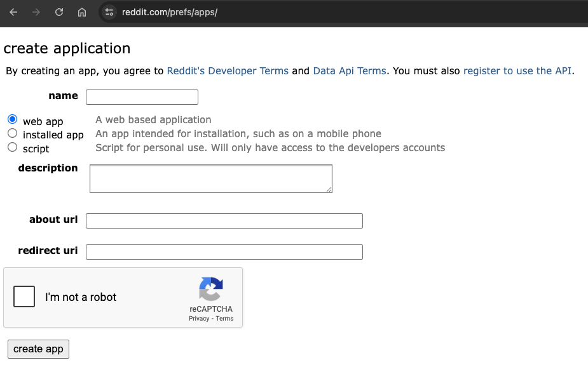Click the redirect uri input box
588x379 pixels.
(x=224, y=252)
